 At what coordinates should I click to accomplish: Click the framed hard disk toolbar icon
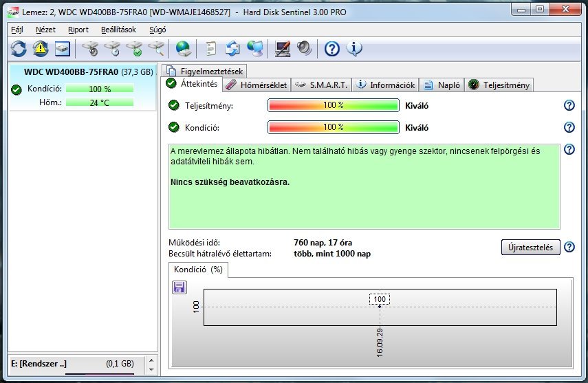(x=63, y=49)
